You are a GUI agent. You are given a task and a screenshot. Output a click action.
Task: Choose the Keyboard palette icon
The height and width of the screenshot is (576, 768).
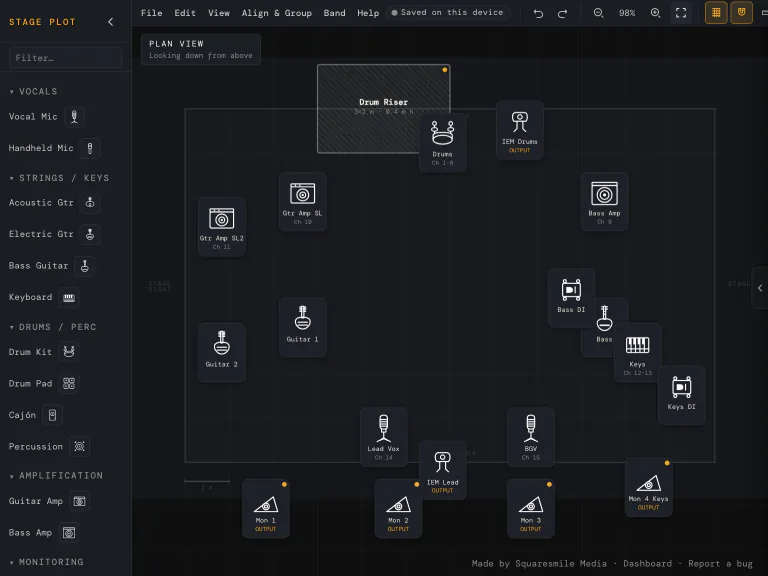click(69, 297)
